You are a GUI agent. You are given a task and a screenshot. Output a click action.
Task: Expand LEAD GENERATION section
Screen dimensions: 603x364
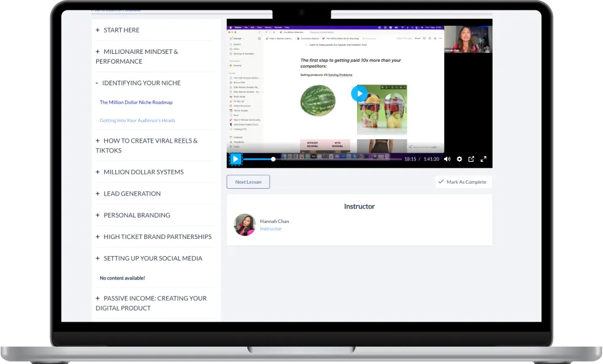pyautogui.click(x=128, y=194)
